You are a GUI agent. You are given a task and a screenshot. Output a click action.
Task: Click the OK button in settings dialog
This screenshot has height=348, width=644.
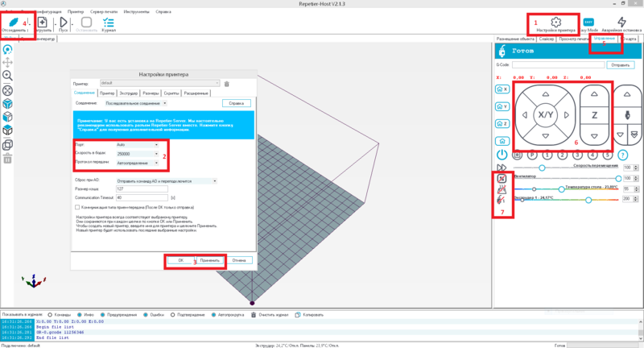coord(180,260)
